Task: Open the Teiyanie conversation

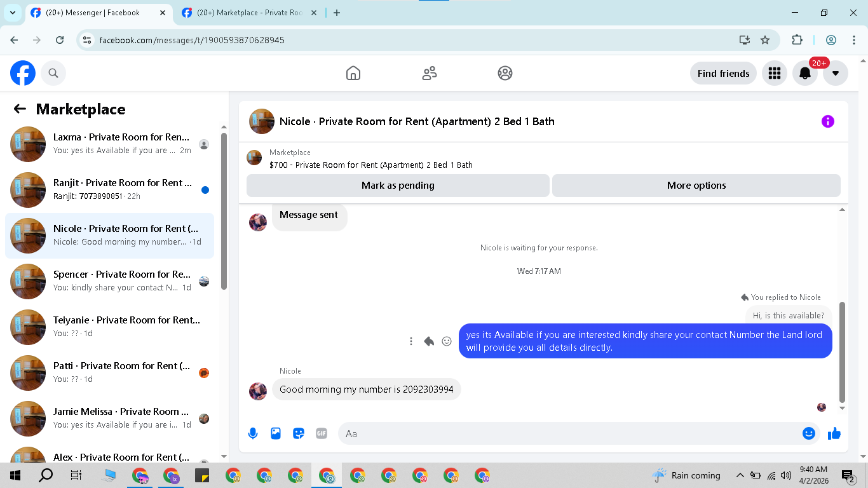Action: pyautogui.click(x=109, y=327)
